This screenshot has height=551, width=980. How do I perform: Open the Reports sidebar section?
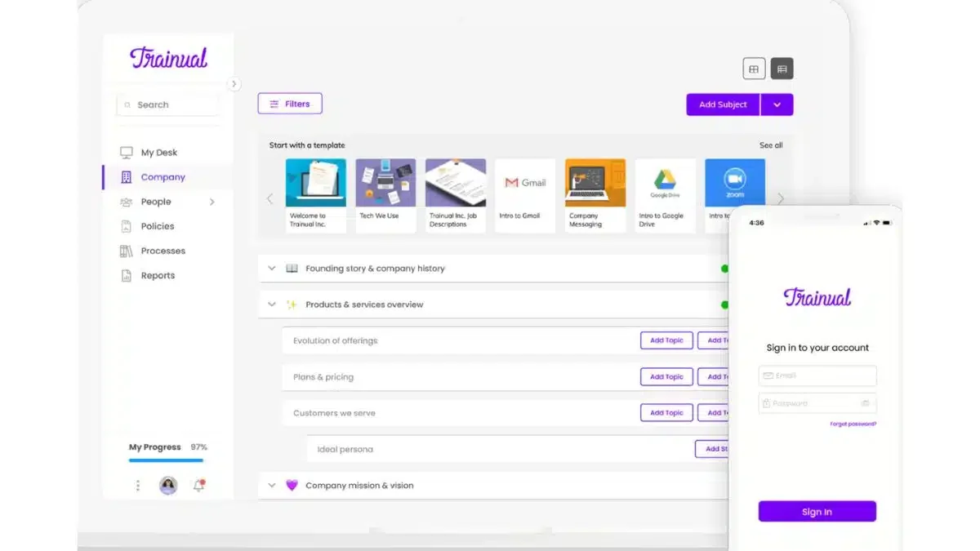coord(158,276)
